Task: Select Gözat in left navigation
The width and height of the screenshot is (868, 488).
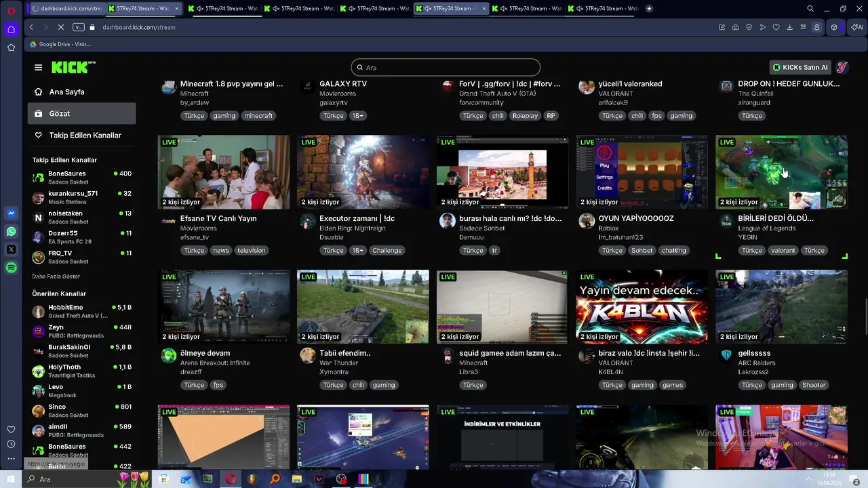Action: click(81, 113)
